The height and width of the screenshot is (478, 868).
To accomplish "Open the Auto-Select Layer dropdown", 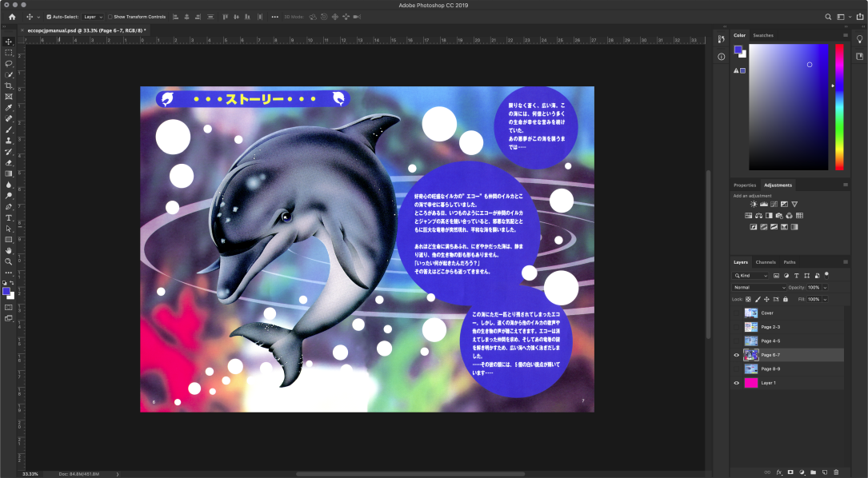I will pyautogui.click(x=94, y=16).
